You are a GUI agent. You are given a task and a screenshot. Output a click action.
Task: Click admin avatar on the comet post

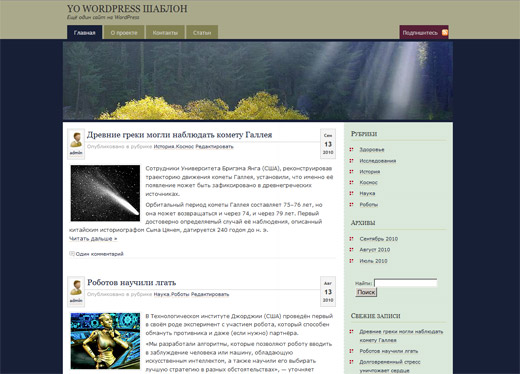coord(76,140)
